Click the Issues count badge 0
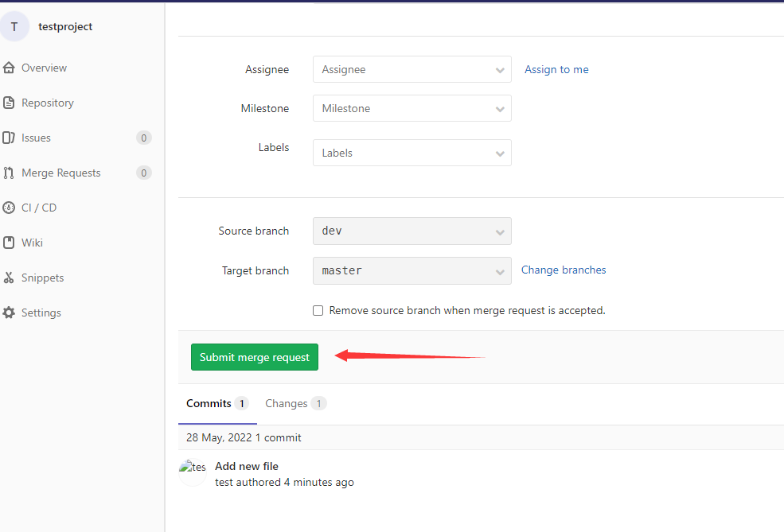The height and width of the screenshot is (532, 784). click(x=144, y=138)
